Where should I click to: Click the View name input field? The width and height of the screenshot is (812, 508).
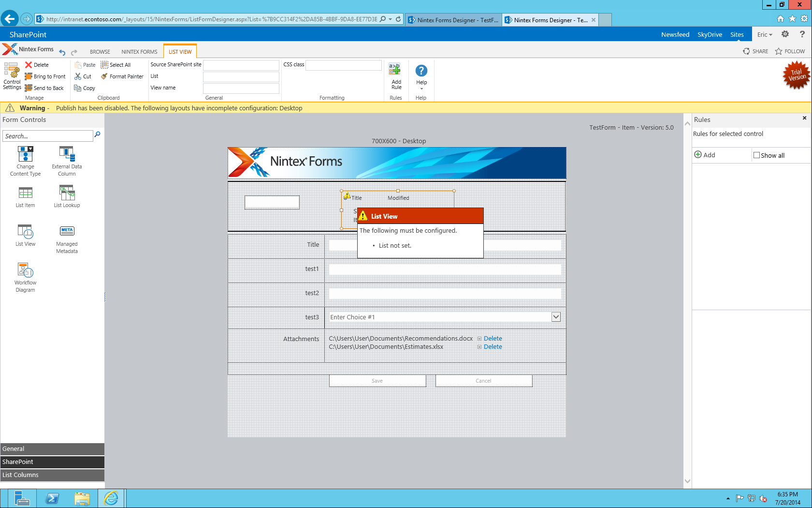[x=241, y=88]
